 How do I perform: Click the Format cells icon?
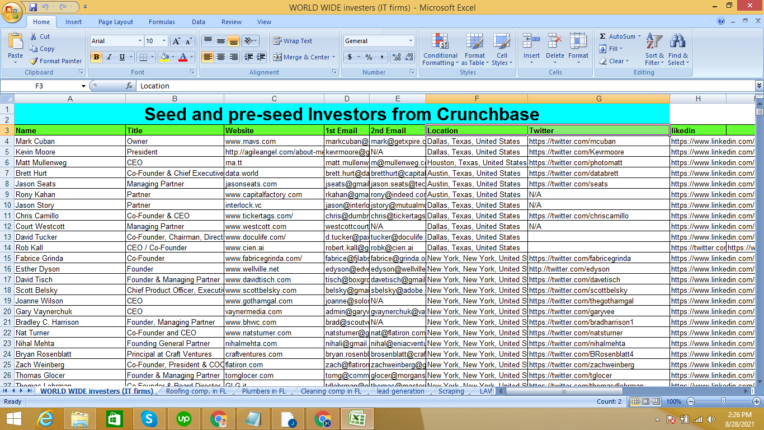(578, 41)
